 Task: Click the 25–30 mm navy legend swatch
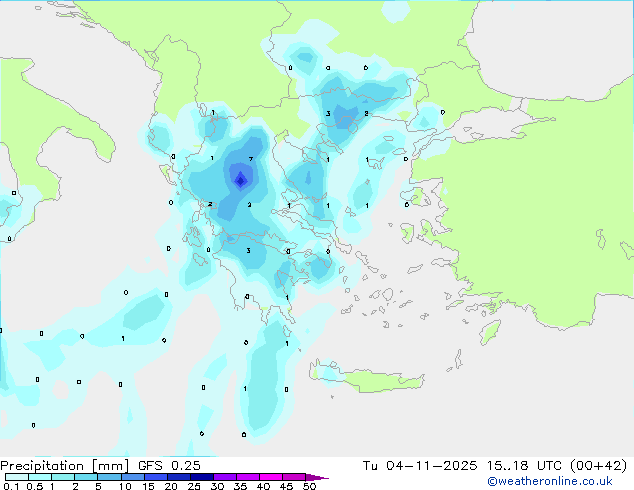(201, 477)
